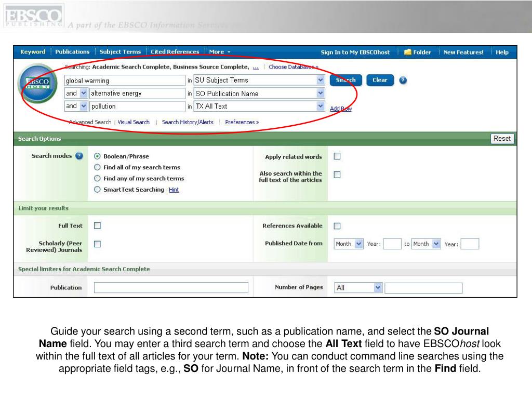Click Reset search options button

[x=502, y=138]
